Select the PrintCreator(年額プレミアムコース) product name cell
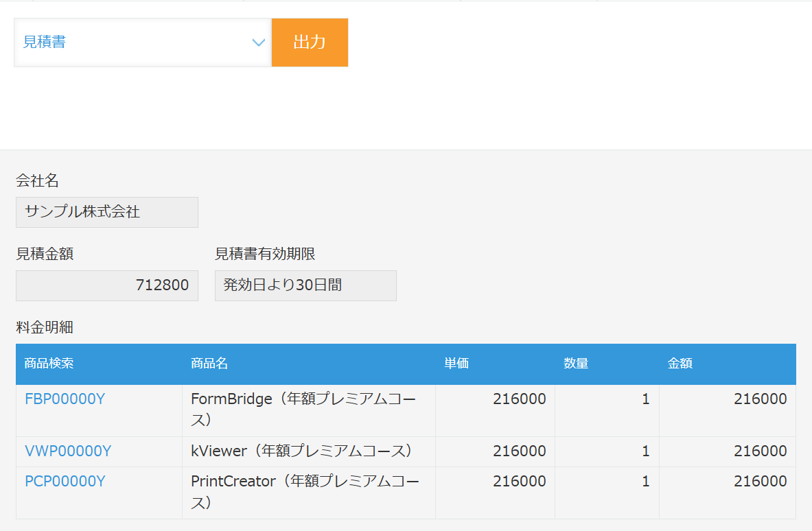This screenshot has height=531, width=812. [303, 491]
